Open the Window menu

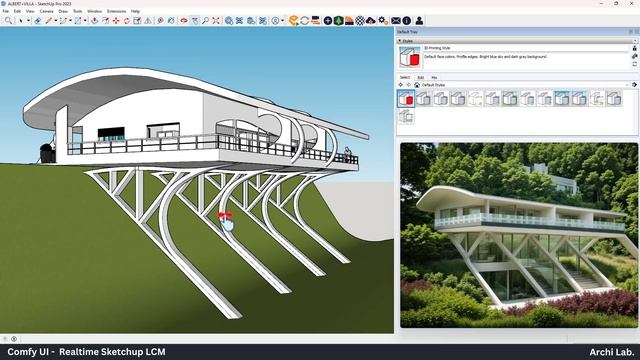[94, 11]
